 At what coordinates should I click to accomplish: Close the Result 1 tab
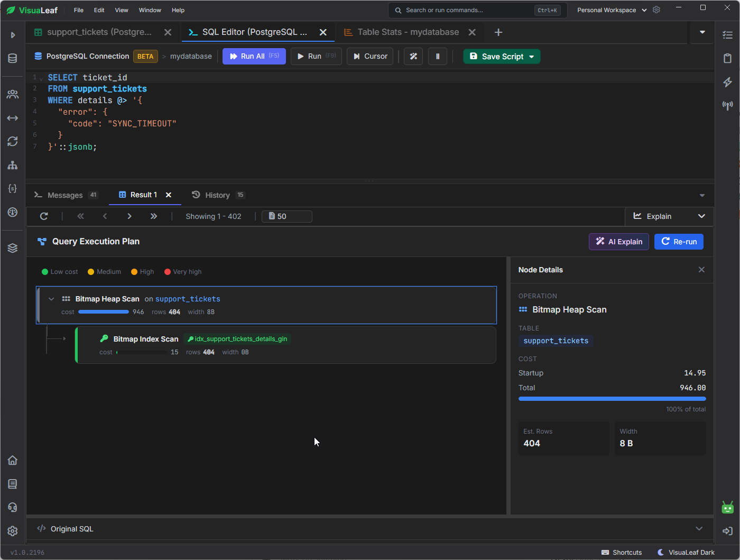click(x=169, y=195)
